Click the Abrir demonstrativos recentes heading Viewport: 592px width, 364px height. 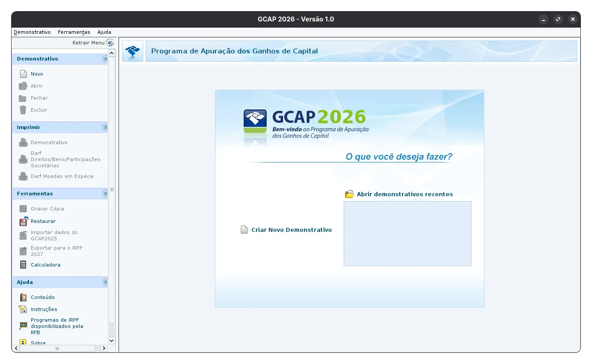(x=405, y=194)
